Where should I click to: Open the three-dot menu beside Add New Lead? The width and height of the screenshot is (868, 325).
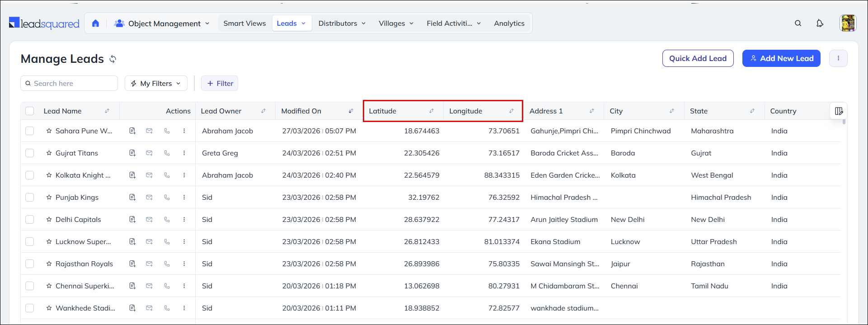pos(838,58)
